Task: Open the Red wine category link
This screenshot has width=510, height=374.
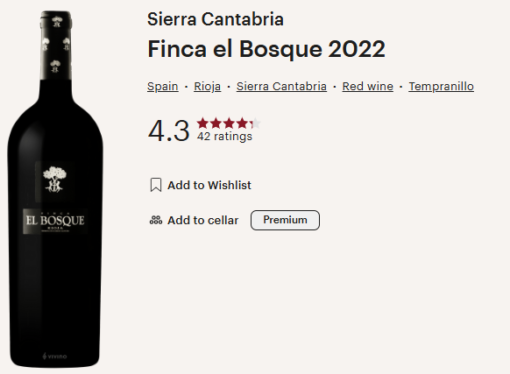Action: click(368, 86)
